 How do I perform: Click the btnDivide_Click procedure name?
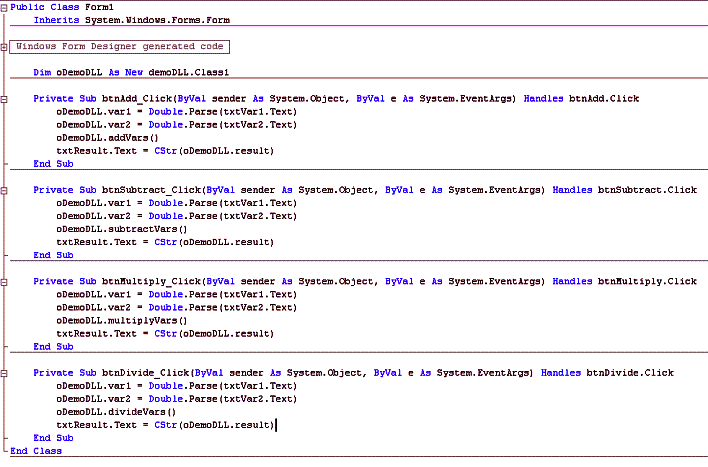146,373
